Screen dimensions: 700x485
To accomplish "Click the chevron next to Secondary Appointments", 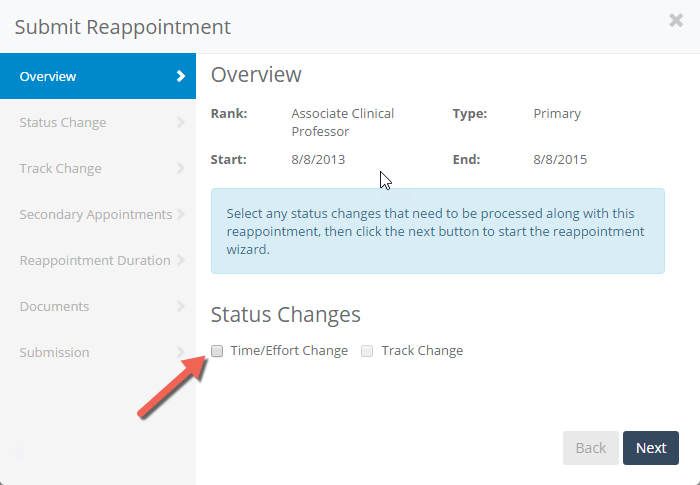I will [x=181, y=214].
